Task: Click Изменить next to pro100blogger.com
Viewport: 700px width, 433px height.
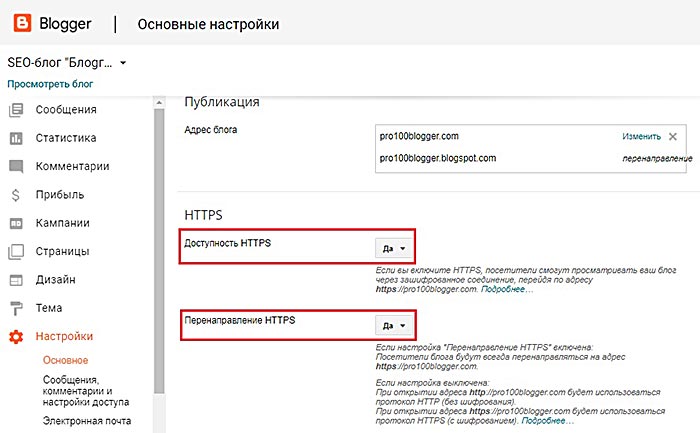Action: pyautogui.click(x=642, y=137)
